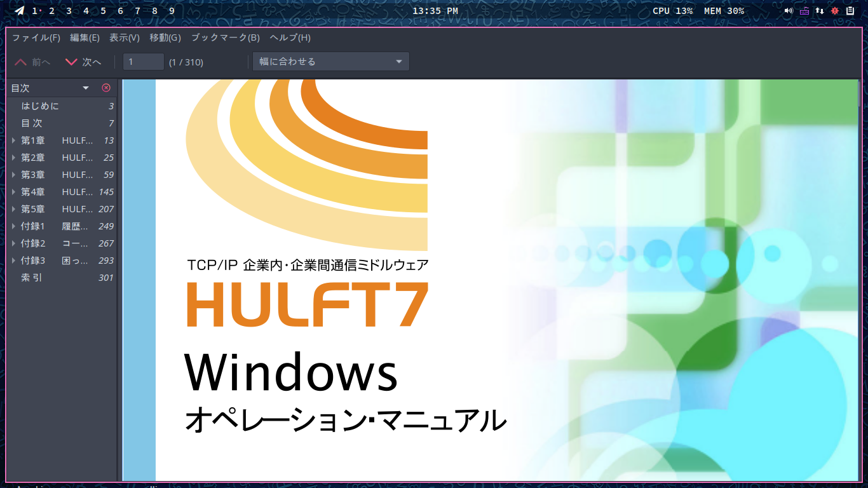Select the 第2章 chapter row
This screenshot has height=488, width=868.
pos(62,158)
